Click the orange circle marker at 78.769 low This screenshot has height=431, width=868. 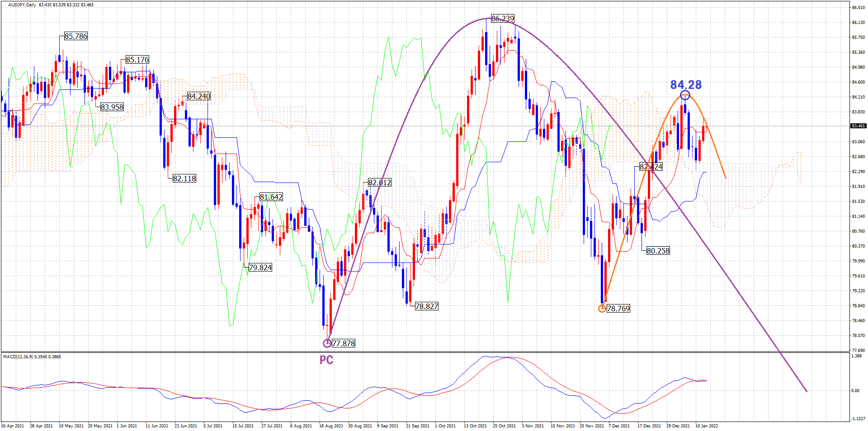coord(602,309)
